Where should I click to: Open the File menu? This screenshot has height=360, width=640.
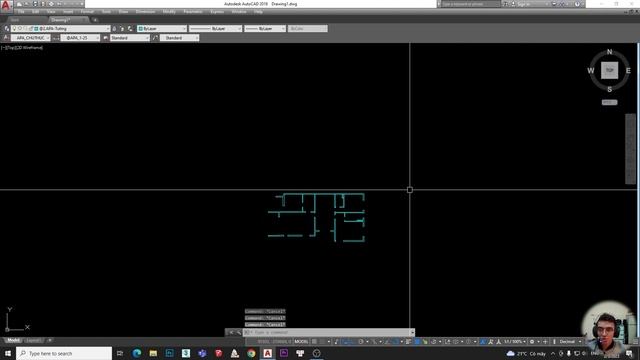pyautogui.click(x=21, y=12)
